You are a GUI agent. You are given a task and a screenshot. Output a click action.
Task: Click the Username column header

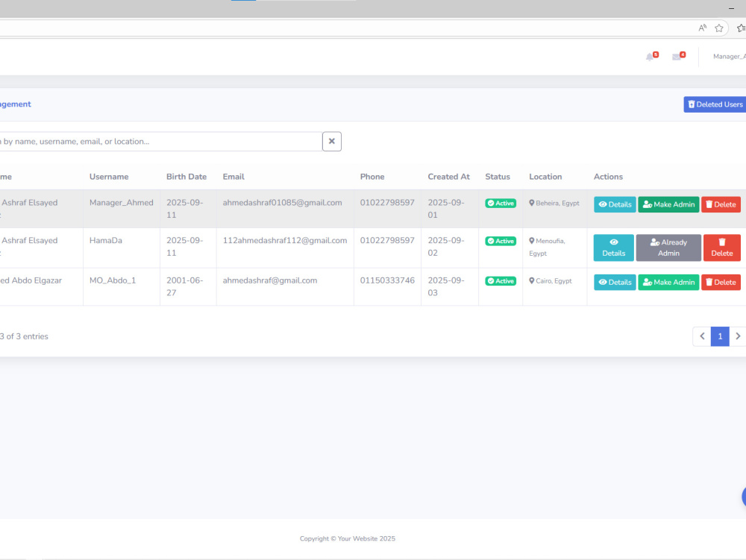pos(109,177)
